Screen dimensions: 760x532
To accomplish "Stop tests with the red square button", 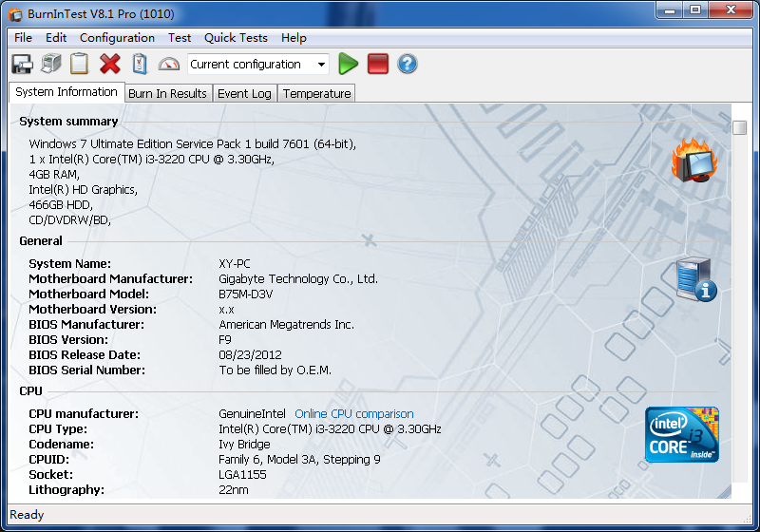I will pos(378,64).
